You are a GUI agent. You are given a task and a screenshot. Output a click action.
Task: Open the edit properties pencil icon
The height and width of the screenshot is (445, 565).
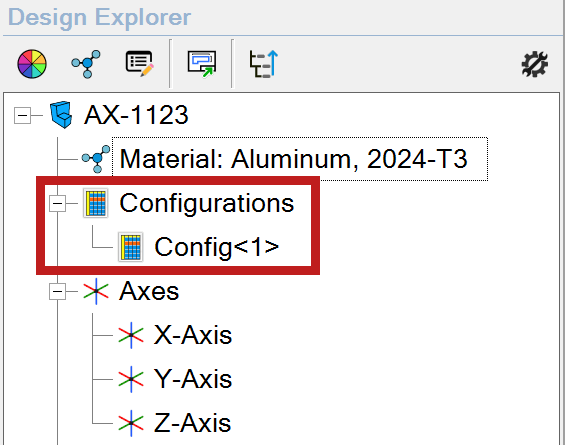pos(140,64)
